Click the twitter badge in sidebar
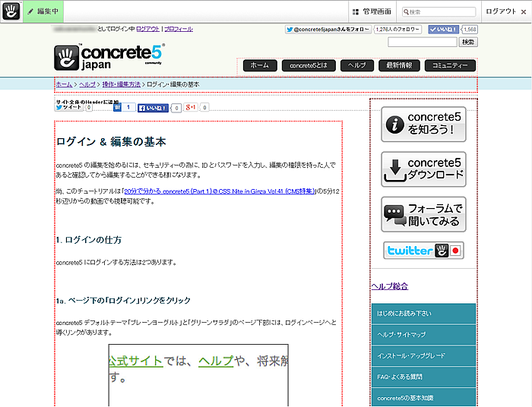The image size is (532, 407). (x=423, y=251)
